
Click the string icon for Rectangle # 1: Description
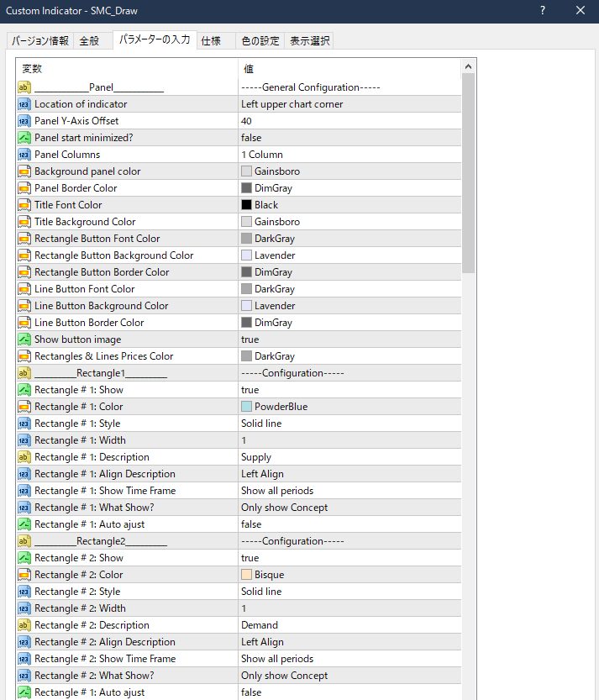(24, 457)
